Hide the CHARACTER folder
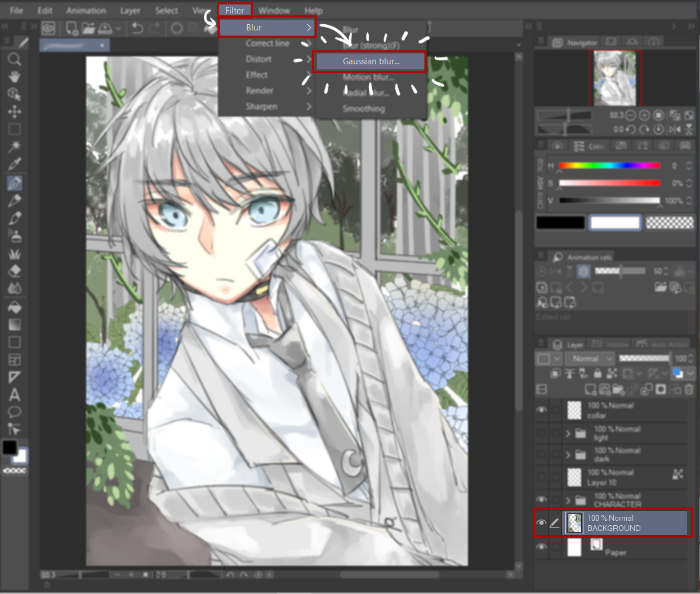 pyautogui.click(x=541, y=499)
